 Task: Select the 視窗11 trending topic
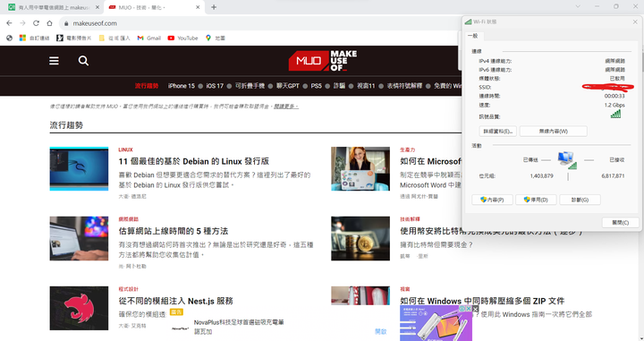click(366, 86)
